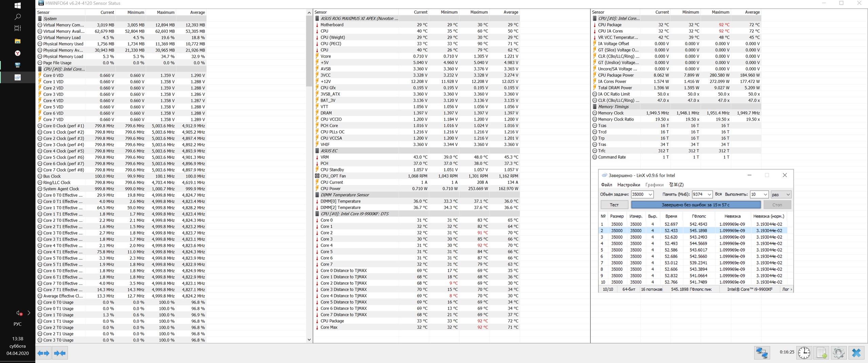Select the Command Rate sensor row
The height and width of the screenshot is (363, 868).
676,157
